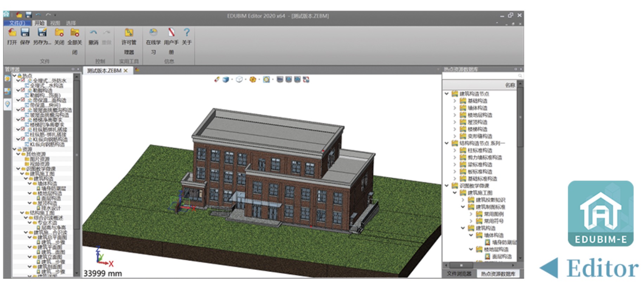The image size is (644, 292).
Task: Switch to 热点资源数据库 bottom tab
Action: click(498, 273)
